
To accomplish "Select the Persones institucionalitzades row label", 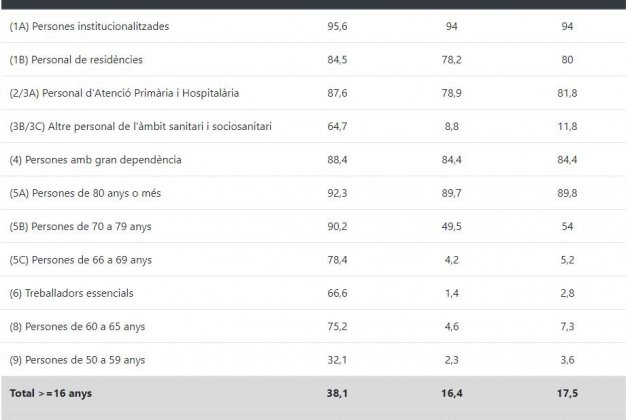I will click(x=89, y=26).
